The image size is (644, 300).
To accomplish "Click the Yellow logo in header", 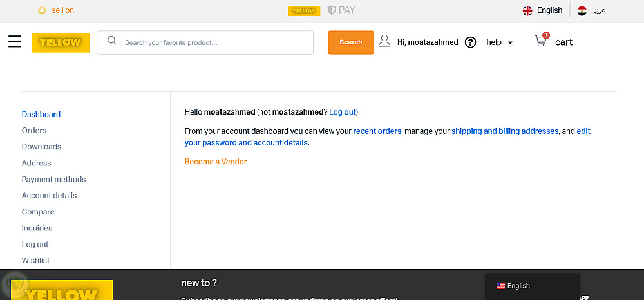I will [x=61, y=42].
